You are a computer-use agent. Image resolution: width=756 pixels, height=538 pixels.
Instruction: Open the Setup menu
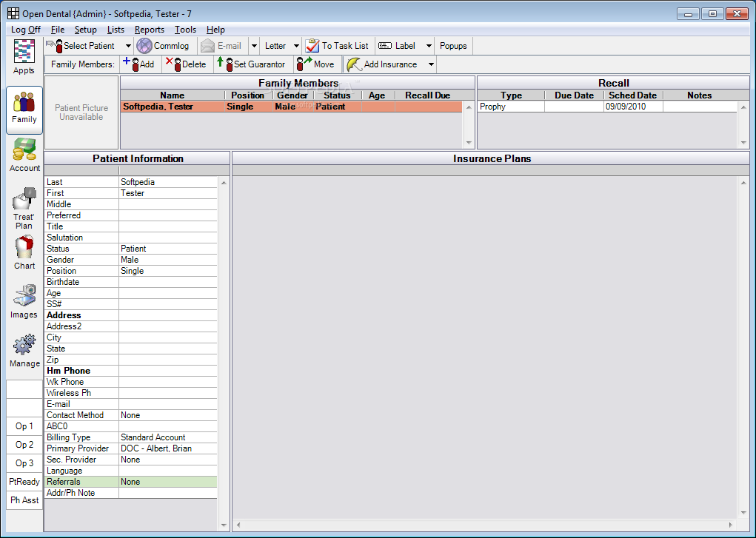click(85, 30)
